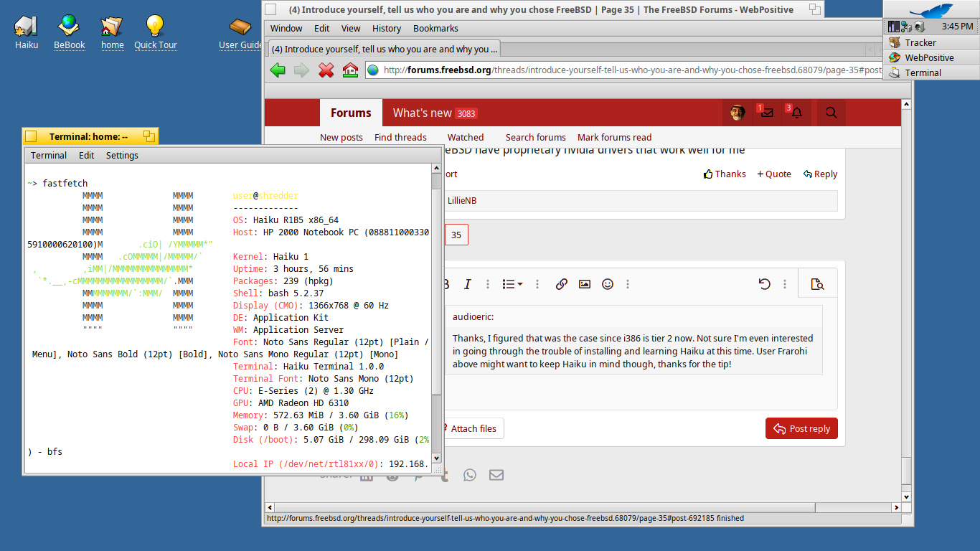Open Terminal Settings menu
Viewport: 980px width, 551px height.
[x=122, y=156]
